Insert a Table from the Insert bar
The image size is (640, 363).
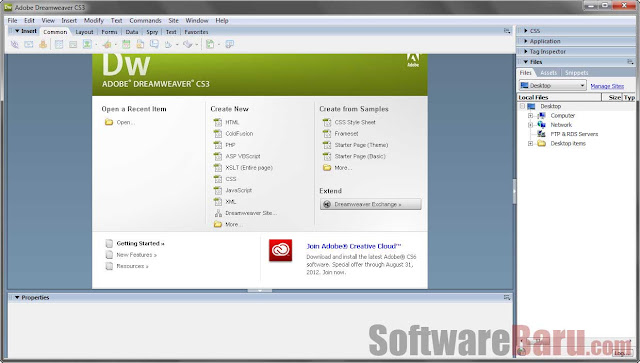[x=59, y=45]
